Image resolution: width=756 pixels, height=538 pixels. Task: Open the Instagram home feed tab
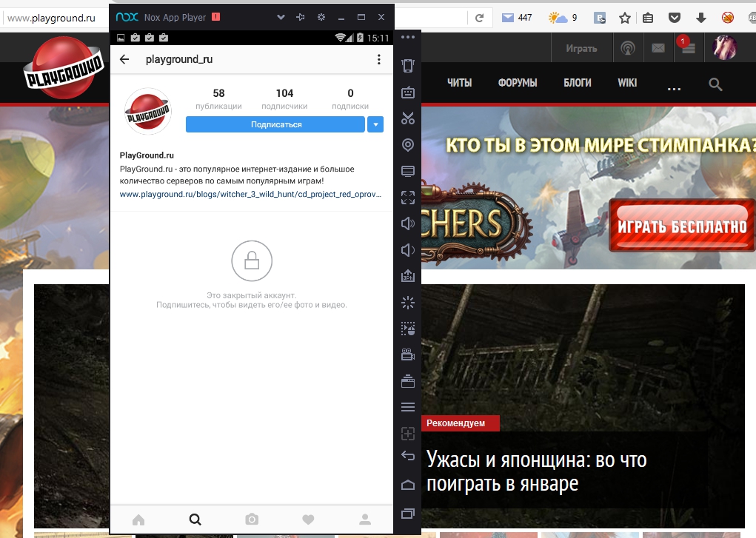coord(138,519)
